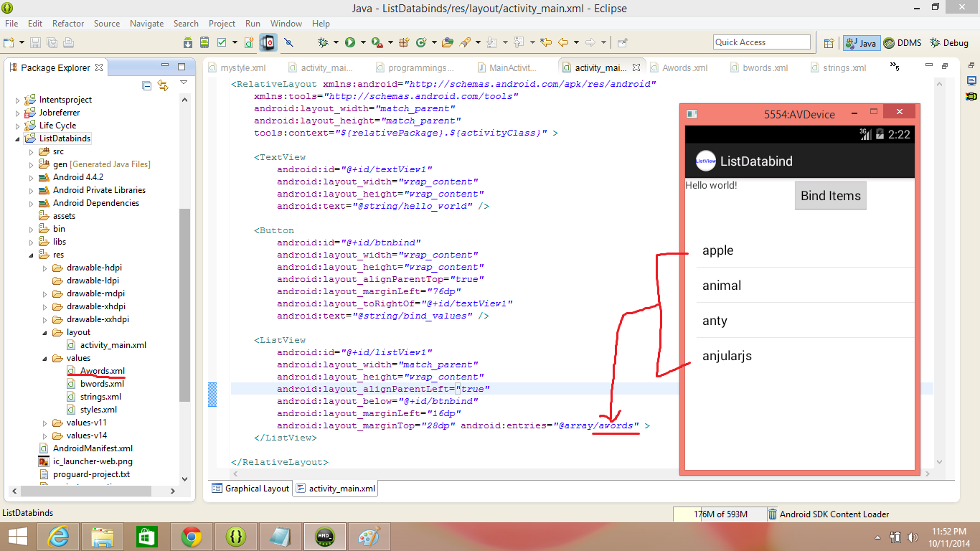980x551 pixels.
Task: Create a new Android XML file
Action: (249, 43)
